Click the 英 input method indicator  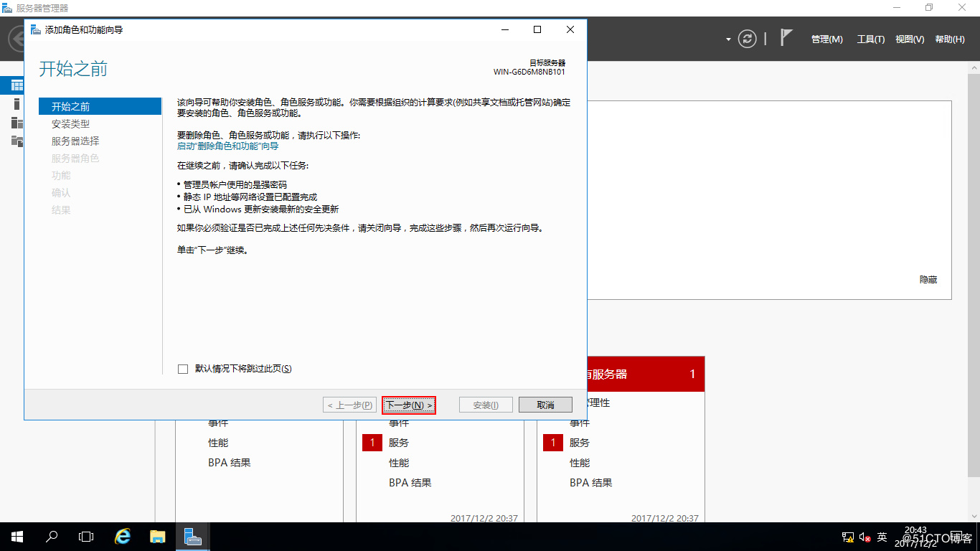pyautogui.click(x=882, y=537)
